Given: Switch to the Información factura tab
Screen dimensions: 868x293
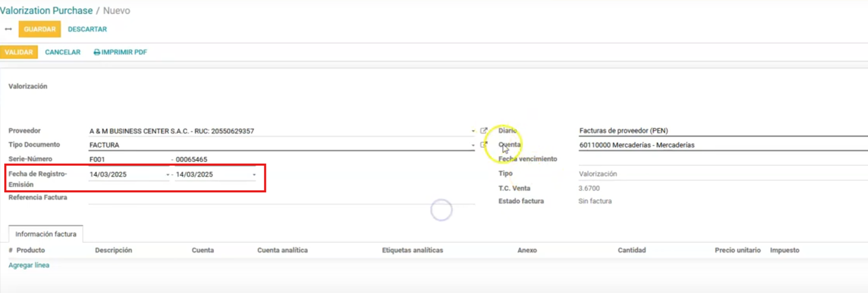Looking at the screenshot, I should [x=46, y=234].
